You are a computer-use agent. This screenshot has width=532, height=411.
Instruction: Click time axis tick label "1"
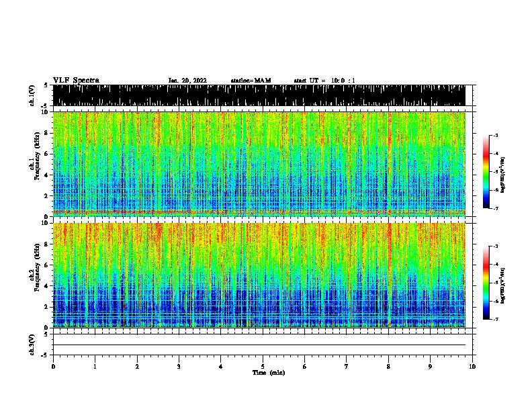coord(95,367)
